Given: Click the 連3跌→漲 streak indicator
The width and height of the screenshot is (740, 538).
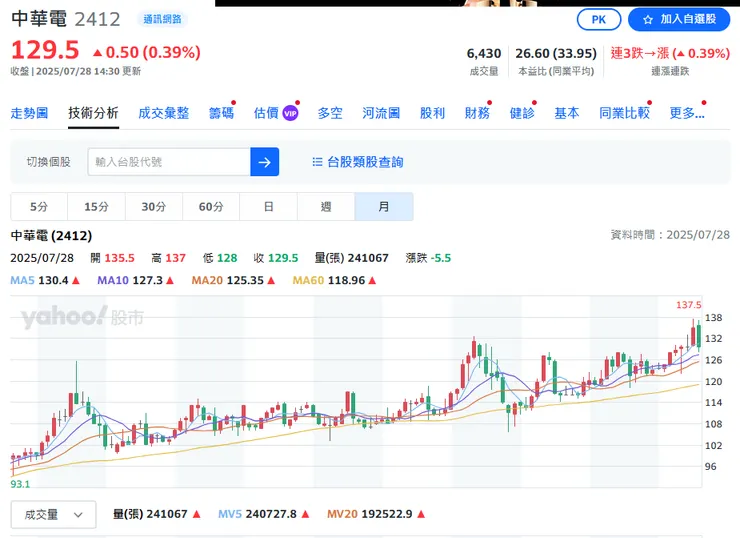Looking at the screenshot, I should (x=670, y=53).
